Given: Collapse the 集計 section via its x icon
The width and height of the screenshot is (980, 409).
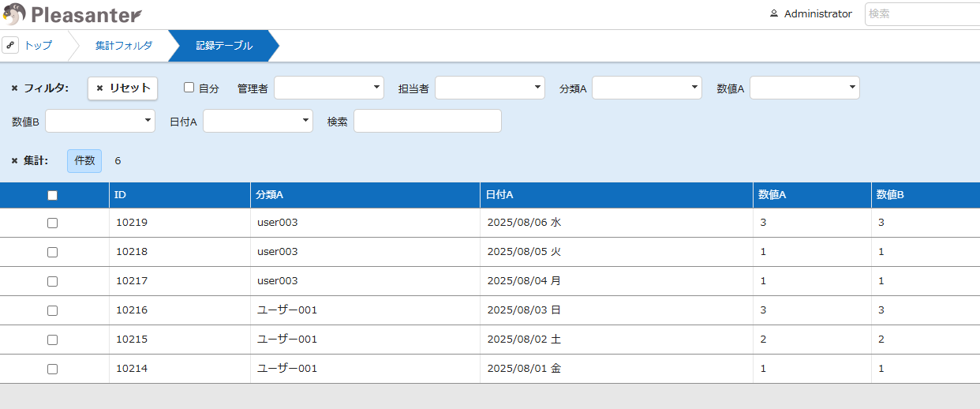Looking at the screenshot, I should pos(15,161).
